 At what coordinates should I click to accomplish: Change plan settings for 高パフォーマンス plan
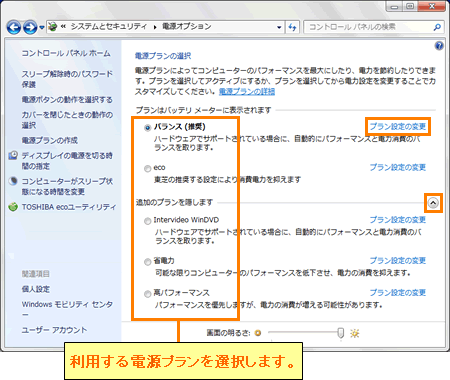click(398, 292)
